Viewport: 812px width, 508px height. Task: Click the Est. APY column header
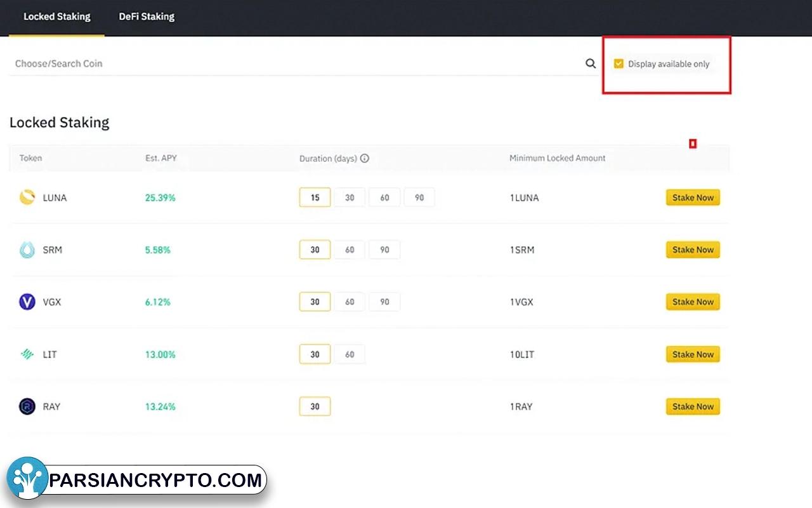coord(161,158)
